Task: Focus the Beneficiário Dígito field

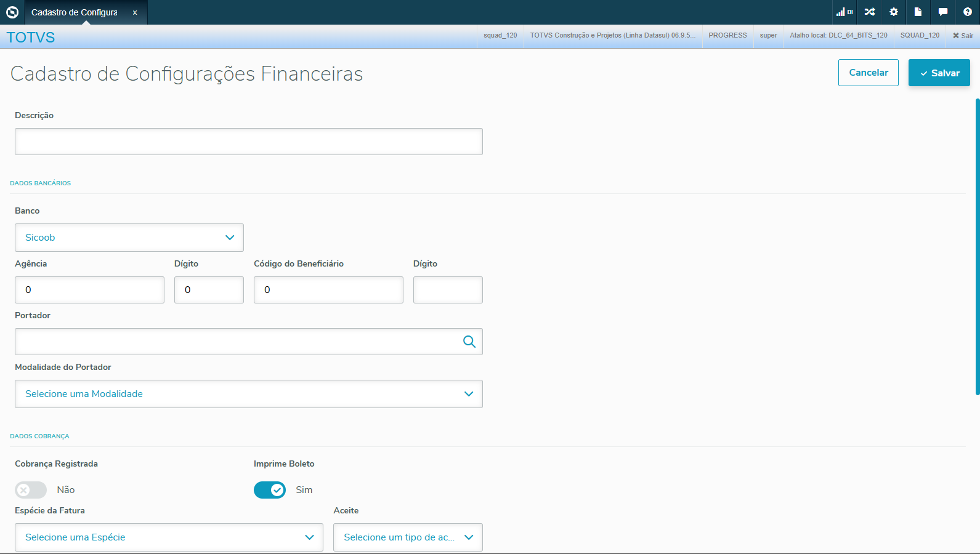Action: [x=448, y=290]
